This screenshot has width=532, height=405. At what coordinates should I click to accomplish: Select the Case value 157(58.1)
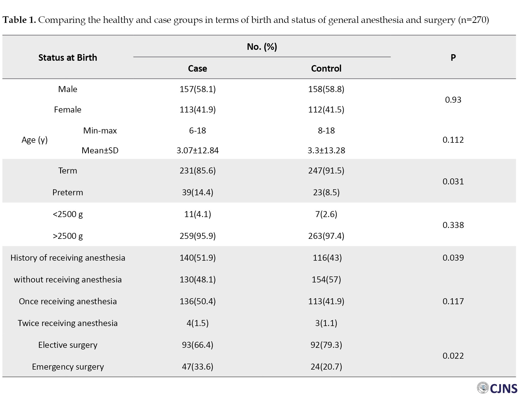pyautogui.click(x=197, y=89)
